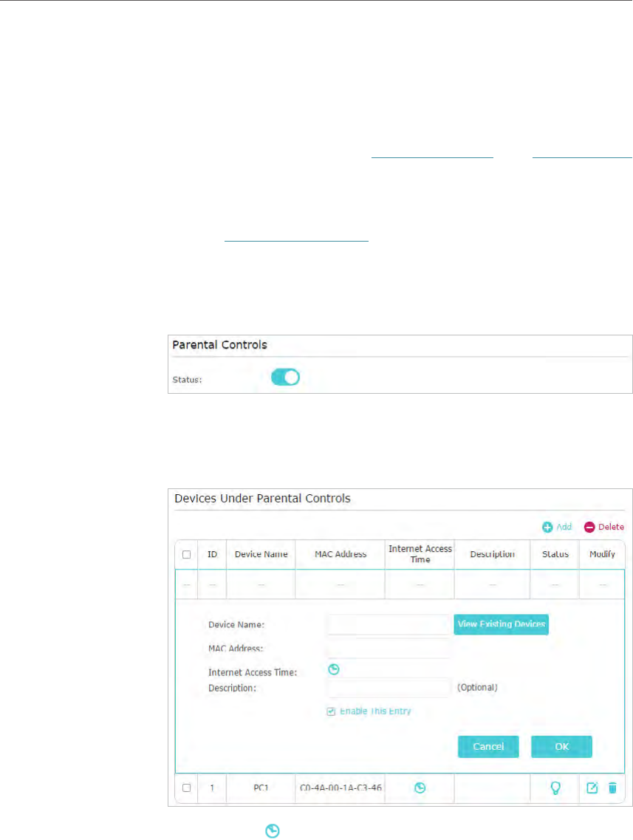The height and width of the screenshot is (840, 633).
Task: Click the OK button
Action: 562,747
